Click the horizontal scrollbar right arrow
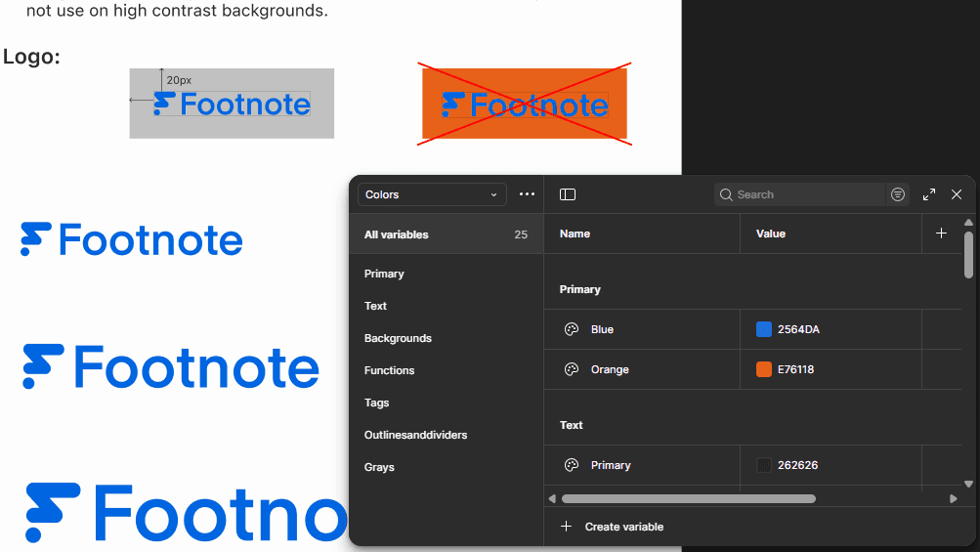The image size is (980, 552). point(953,499)
